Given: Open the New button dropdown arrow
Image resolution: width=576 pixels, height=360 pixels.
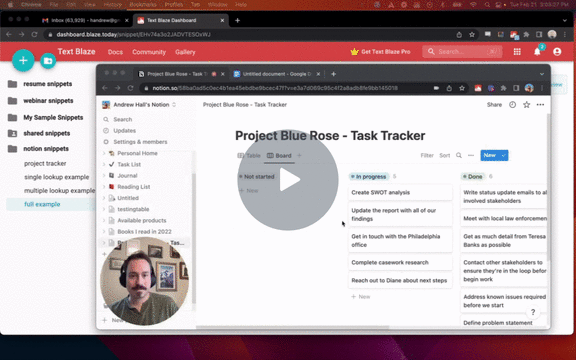Looking at the screenshot, I should click(504, 155).
